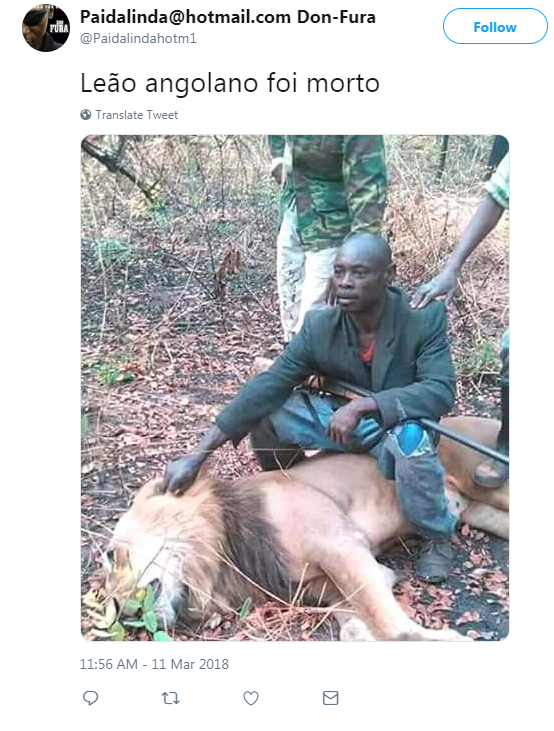The height and width of the screenshot is (731, 554).
Task: Open the 11:56 AM - 11 Mar 2018 timestamp
Action: click(154, 664)
